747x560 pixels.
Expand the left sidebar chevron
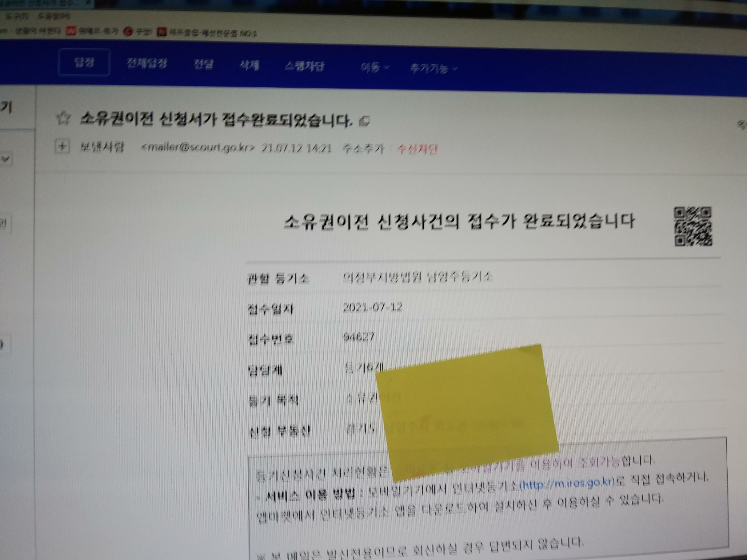(x=5, y=159)
